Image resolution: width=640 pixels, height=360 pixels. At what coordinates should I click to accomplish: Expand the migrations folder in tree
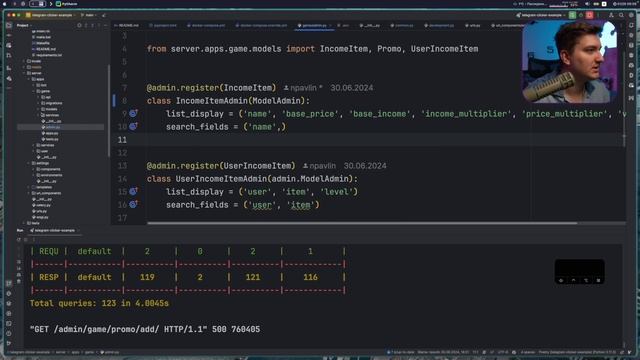(39, 103)
